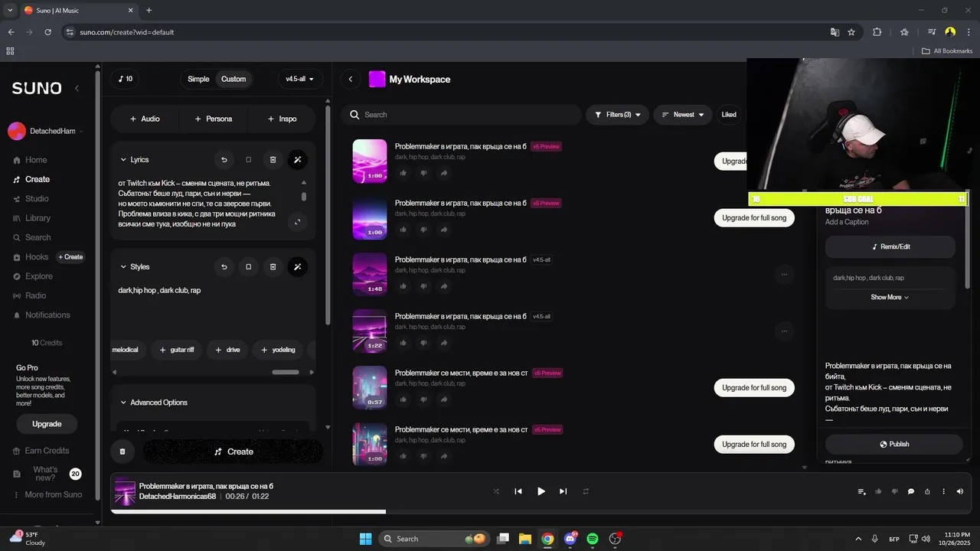Image resolution: width=980 pixels, height=551 pixels.
Task: Expand the lyrics editor to full size
Action: [298, 222]
